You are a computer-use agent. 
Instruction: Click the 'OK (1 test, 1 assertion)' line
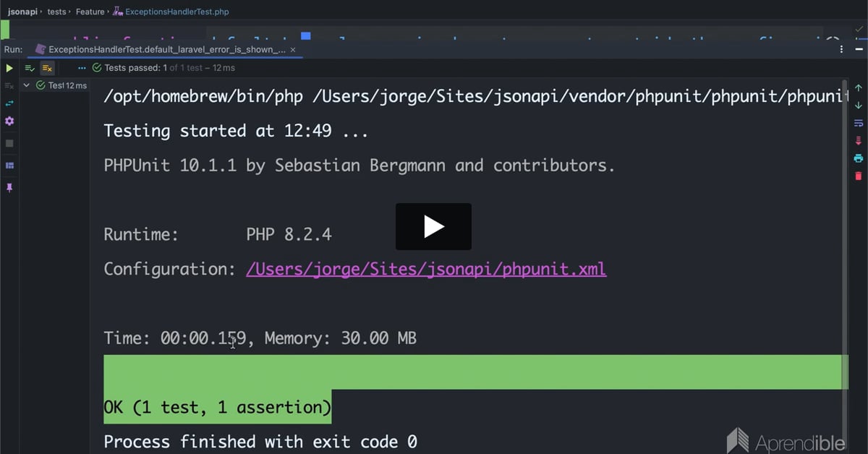218,407
